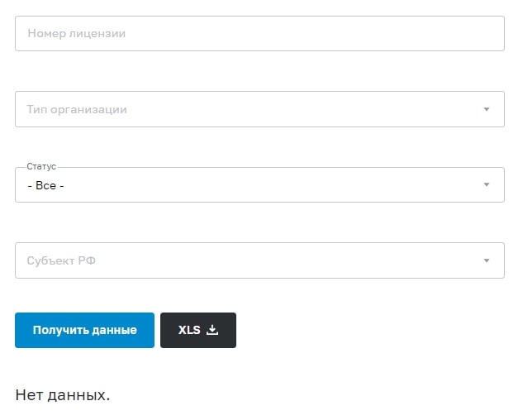
Task: Click the blue Получить данные button
Action: click(85, 330)
